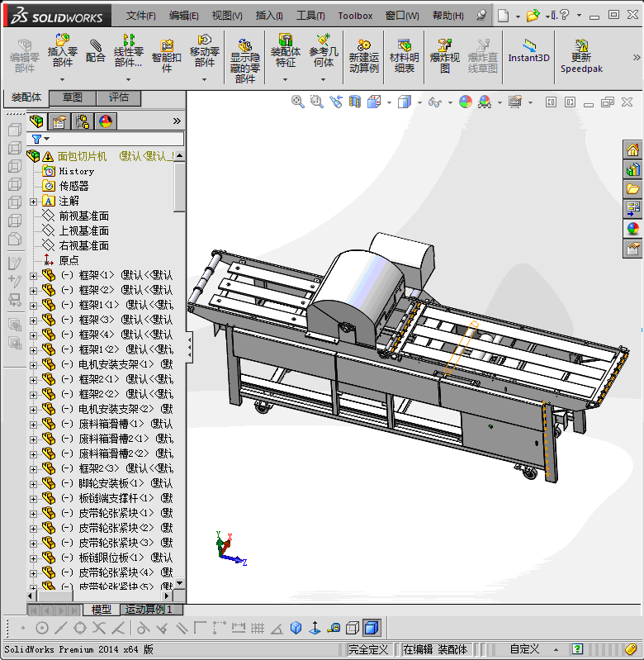Screen dimensions: 644x660
Task: Click Section View icon
Action: [354, 102]
